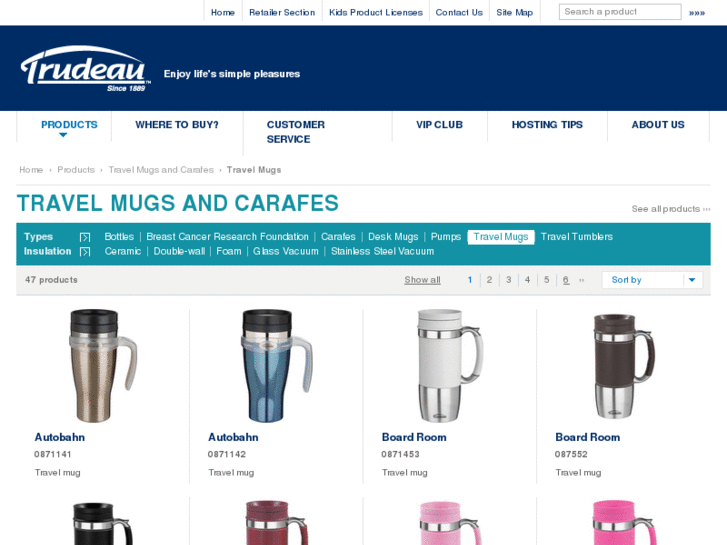Open the Hosting Tips menu

(x=547, y=125)
